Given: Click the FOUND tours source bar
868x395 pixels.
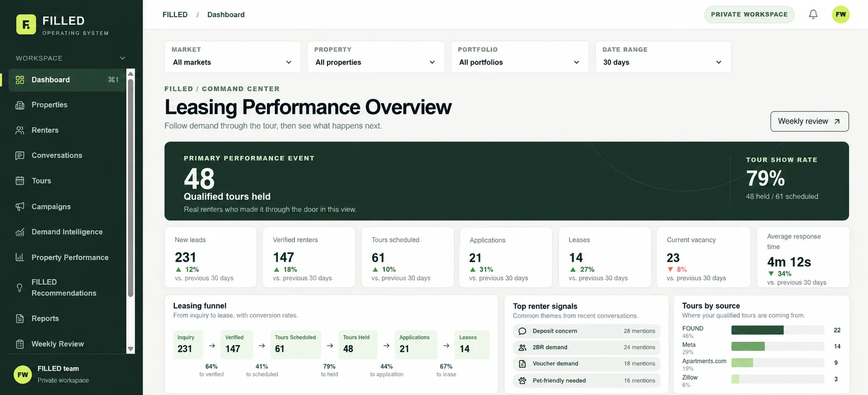Looking at the screenshot, I should pos(777,330).
